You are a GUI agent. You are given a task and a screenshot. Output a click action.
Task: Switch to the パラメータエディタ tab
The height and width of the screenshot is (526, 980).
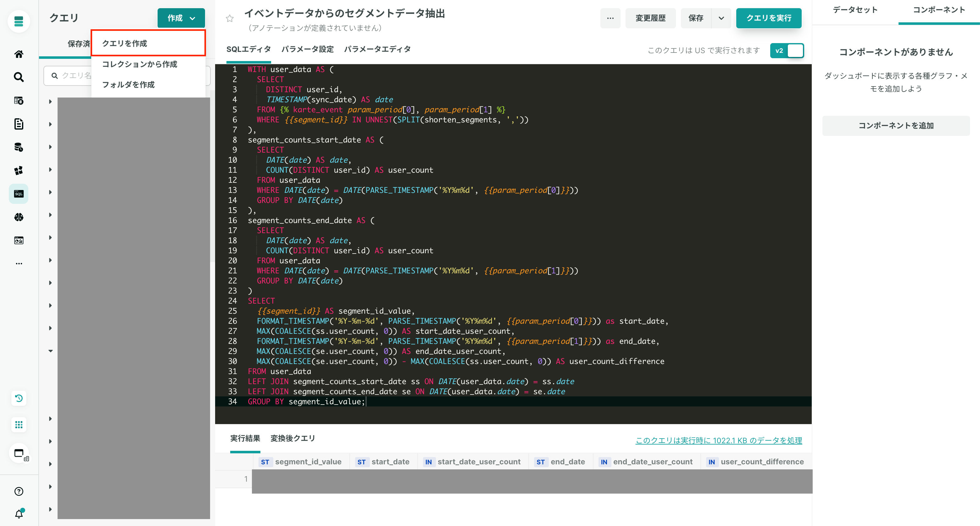point(377,49)
